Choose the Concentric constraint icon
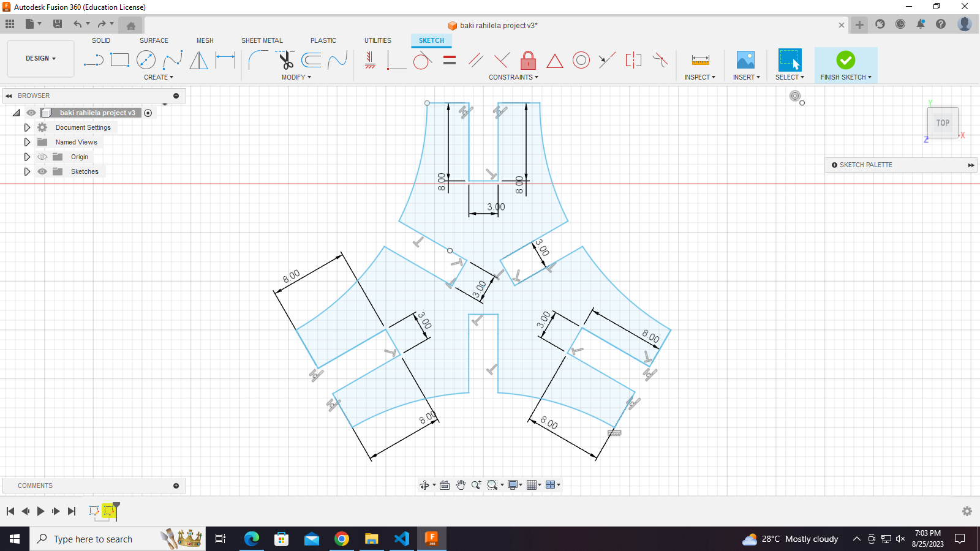Image resolution: width=980 pixels, height=551 pixels. [x=581, y=60]
